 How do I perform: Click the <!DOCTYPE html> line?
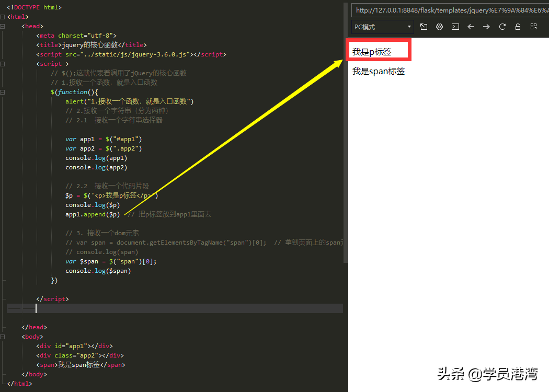[x=35, y=7]
